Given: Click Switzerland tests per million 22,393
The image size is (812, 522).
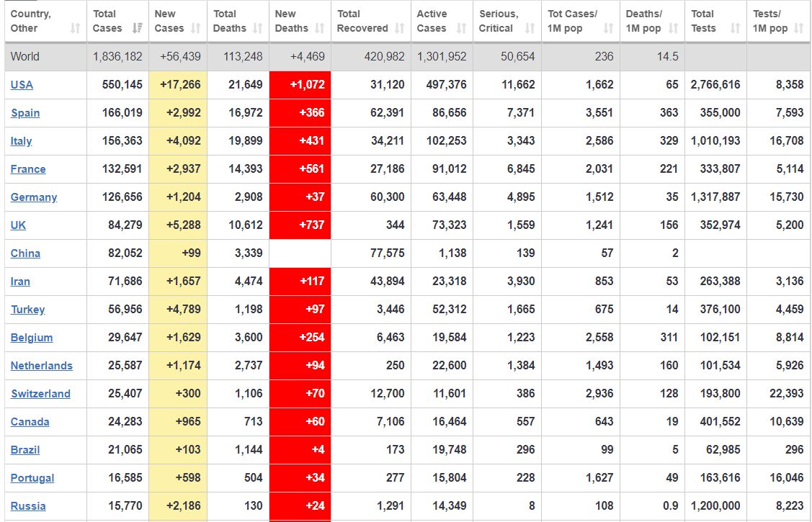Looking at the screenshot, I should click(786, 394).
